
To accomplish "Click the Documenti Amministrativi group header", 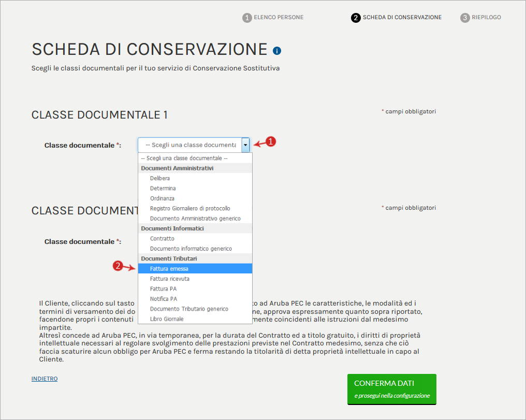I will click(195, 168).
